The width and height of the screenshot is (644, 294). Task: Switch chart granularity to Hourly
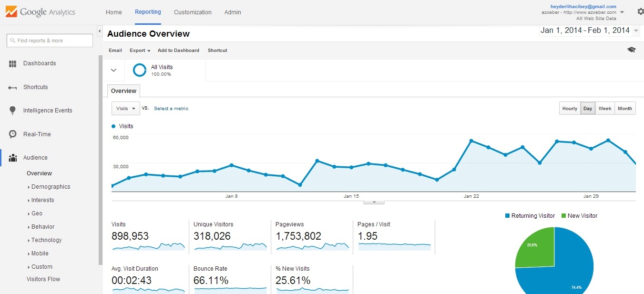[570, 109]
